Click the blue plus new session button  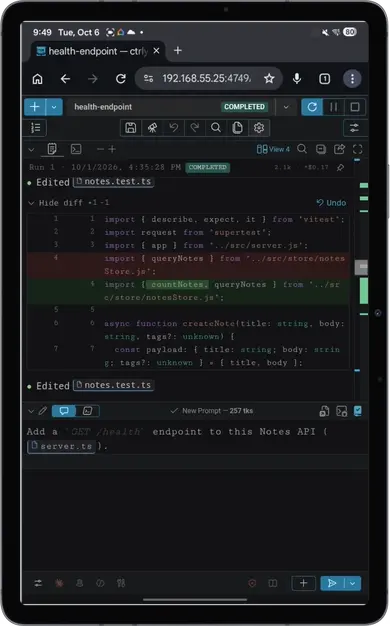click(x=35, y=107)
